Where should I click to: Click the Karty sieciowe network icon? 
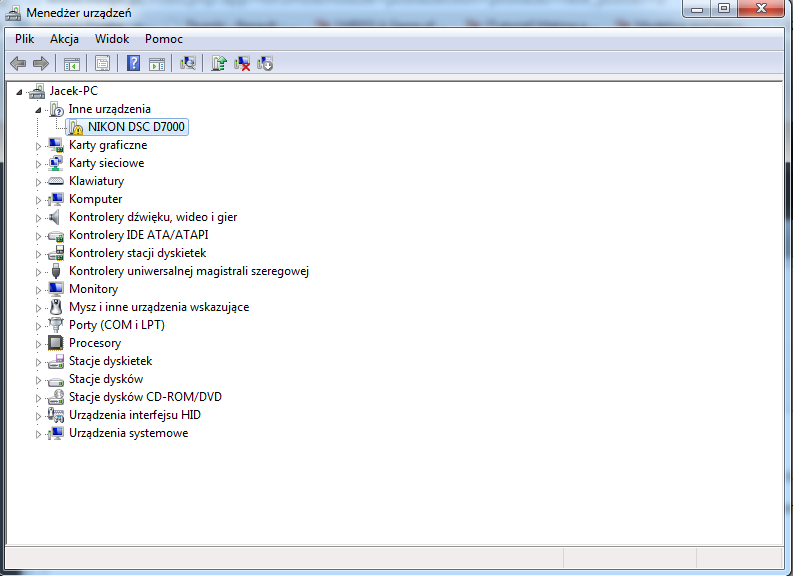point(56,163)
